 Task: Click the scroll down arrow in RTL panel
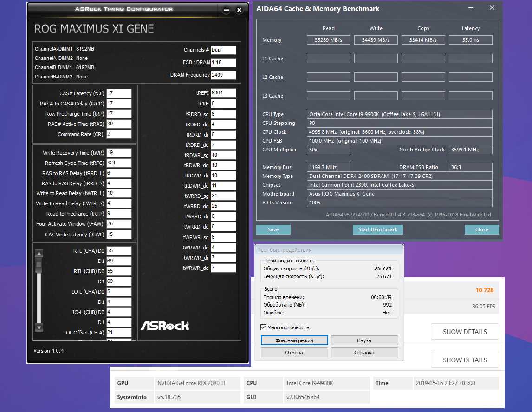pos(39,327)
